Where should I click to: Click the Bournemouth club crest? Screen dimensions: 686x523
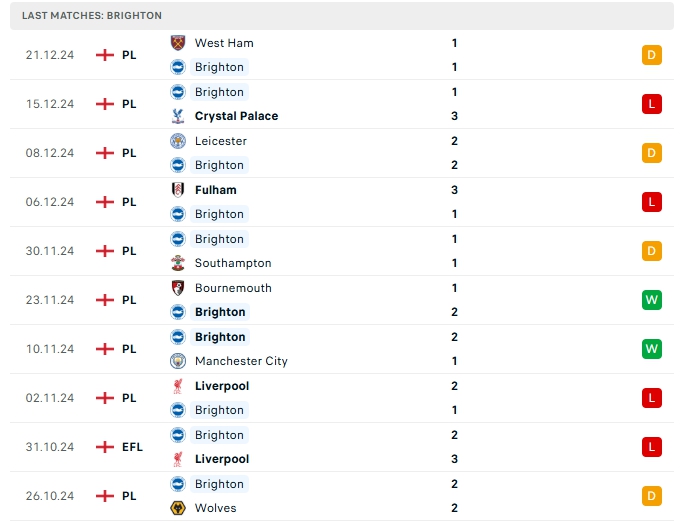(x=178, y=288)
